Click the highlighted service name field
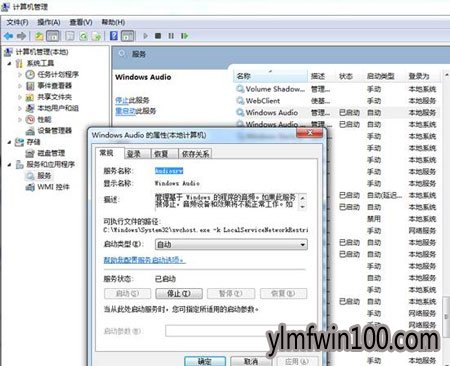 click(x=169, y=171)
